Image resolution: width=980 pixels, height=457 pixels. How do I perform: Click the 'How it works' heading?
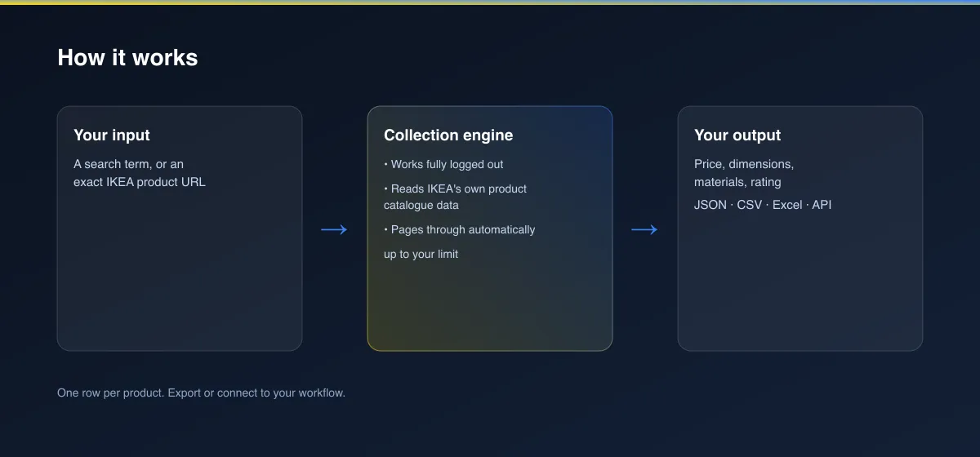coord(127,57)
